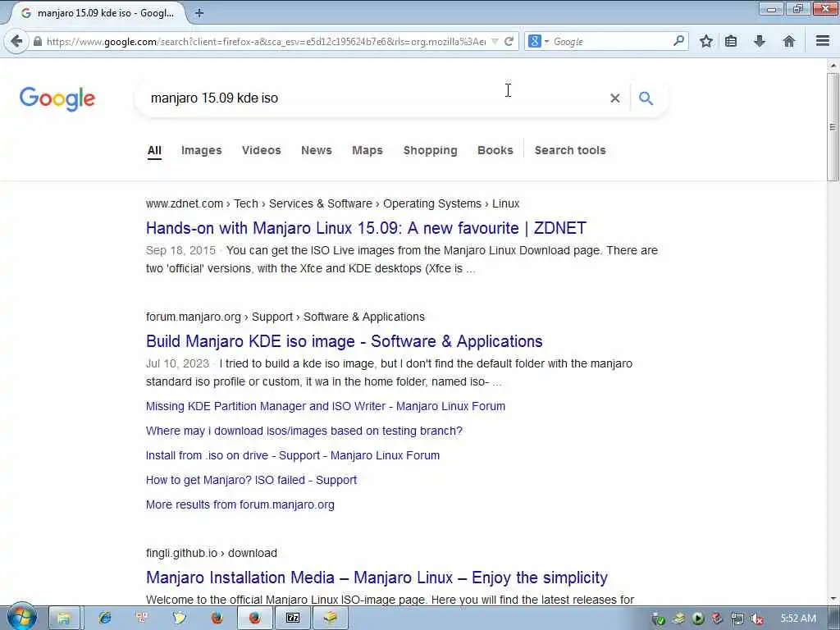
Task: Open 'Where may i download isos/images' link
Action: coord(304,431)
